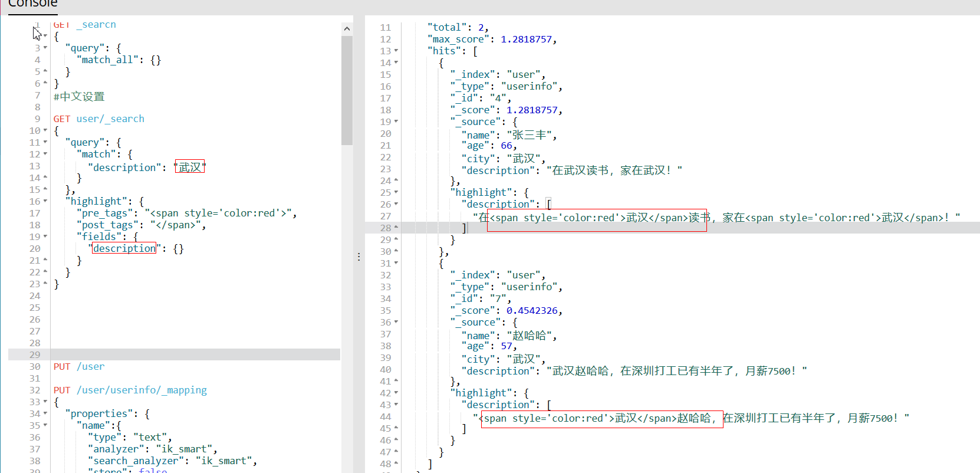Click the "name": "张三丰" response line
Screen dimensions: 980x473
509,134
